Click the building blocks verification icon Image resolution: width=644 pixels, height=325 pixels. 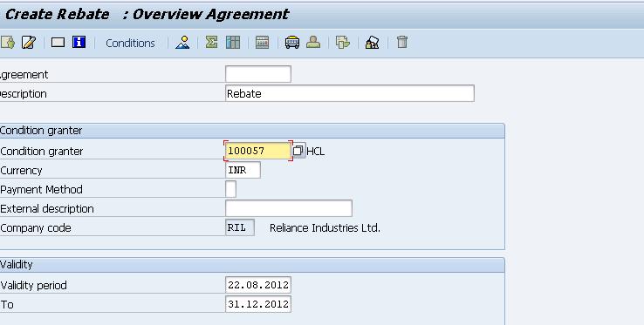(372, 43)
